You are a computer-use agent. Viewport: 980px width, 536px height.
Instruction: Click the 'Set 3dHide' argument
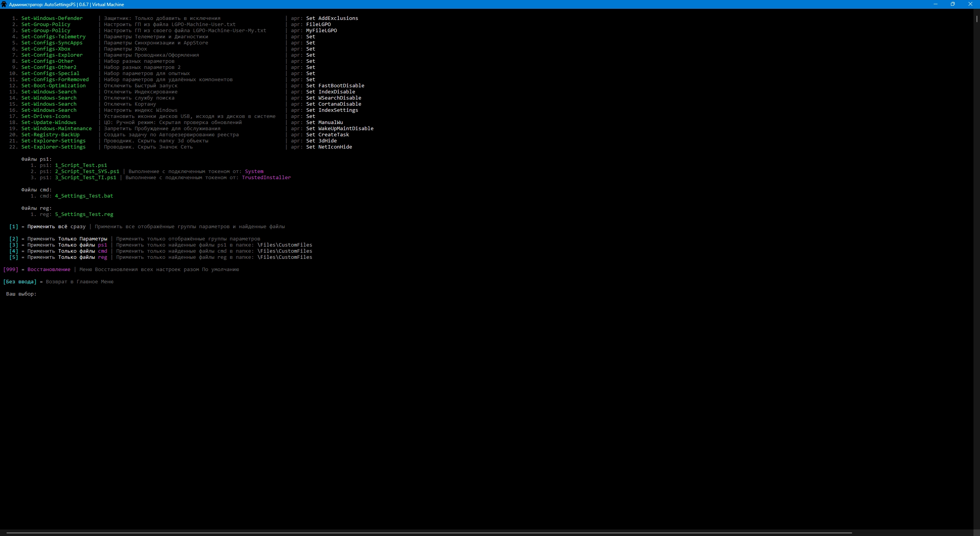click(x=322, y=141)
